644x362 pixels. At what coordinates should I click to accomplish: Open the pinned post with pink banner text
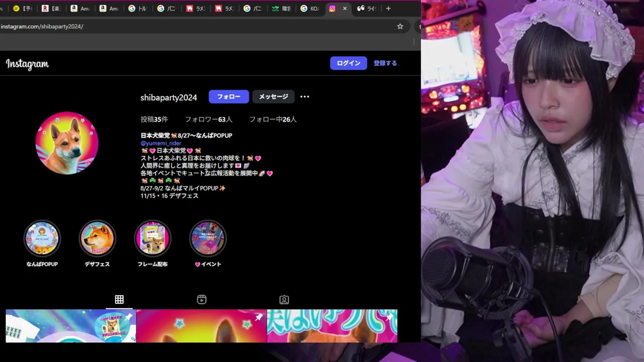[332, 326]
